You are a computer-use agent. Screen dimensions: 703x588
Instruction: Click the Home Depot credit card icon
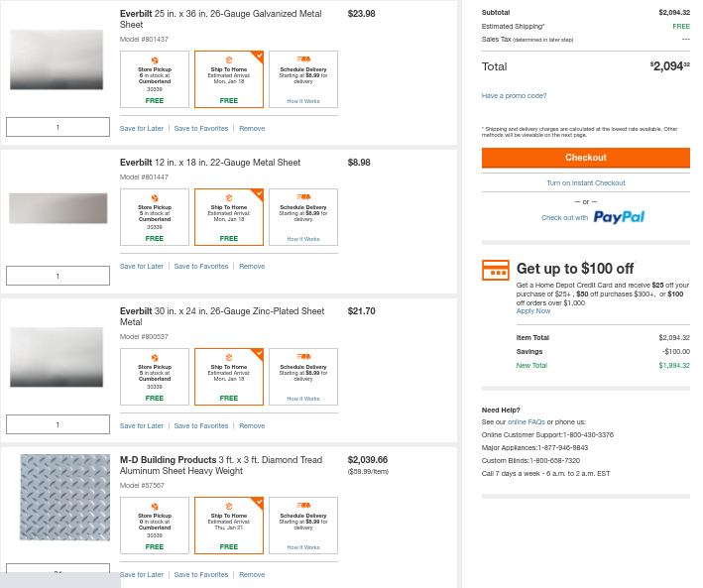(x=495, y=270)
